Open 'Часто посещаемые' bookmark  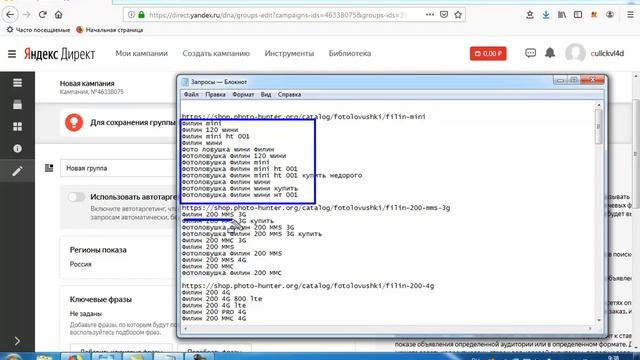[x=38, y=30]
